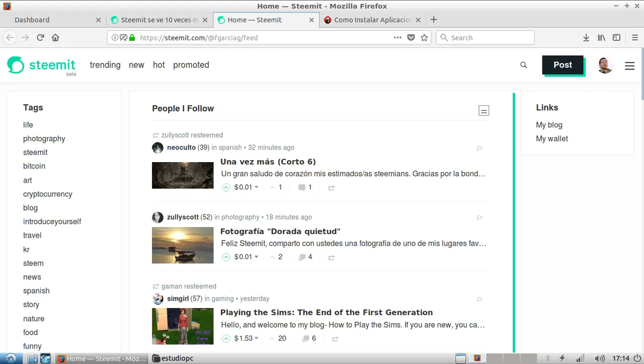Image resolution: width=644 pixels, height=364 pixels.
Task: Open the sunset boat post thumbnail
Action: click(183, 245)
